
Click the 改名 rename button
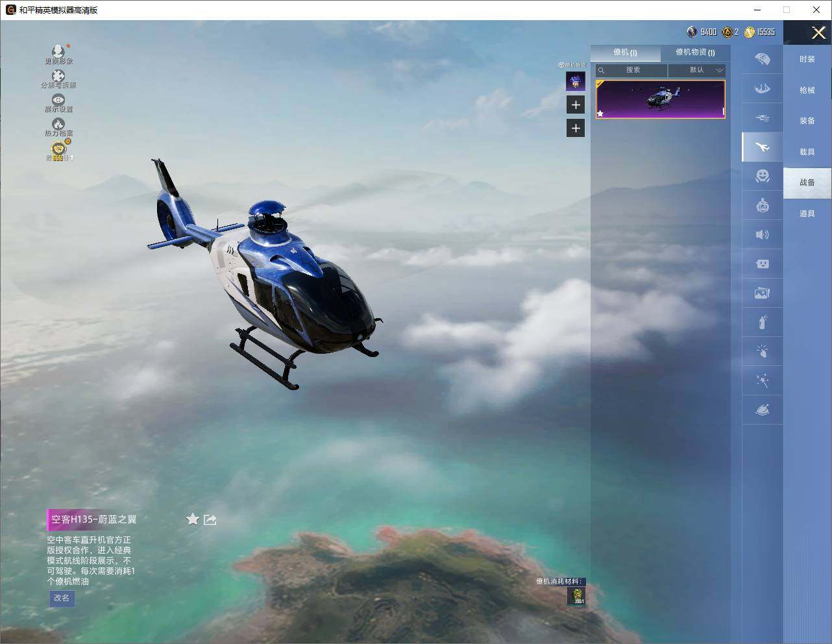coord(62,598)
